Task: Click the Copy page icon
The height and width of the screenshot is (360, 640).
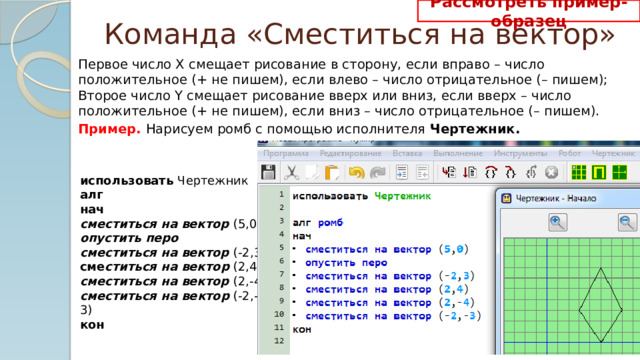Action: [312, 172]
